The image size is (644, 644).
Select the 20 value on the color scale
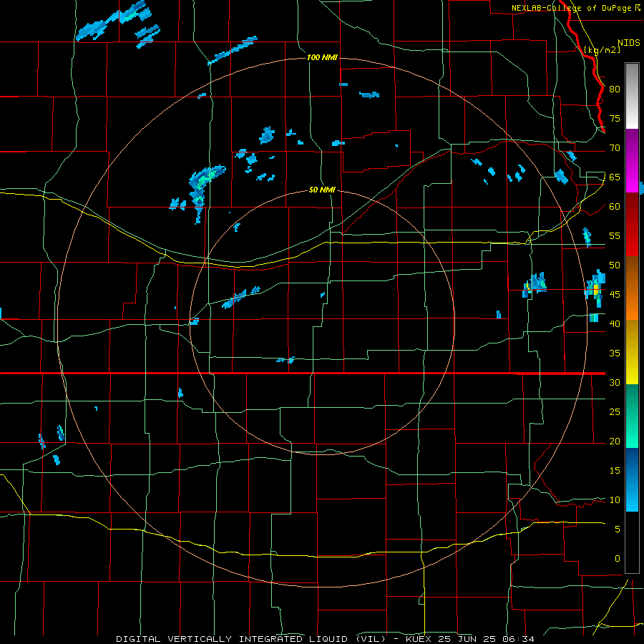615,441
